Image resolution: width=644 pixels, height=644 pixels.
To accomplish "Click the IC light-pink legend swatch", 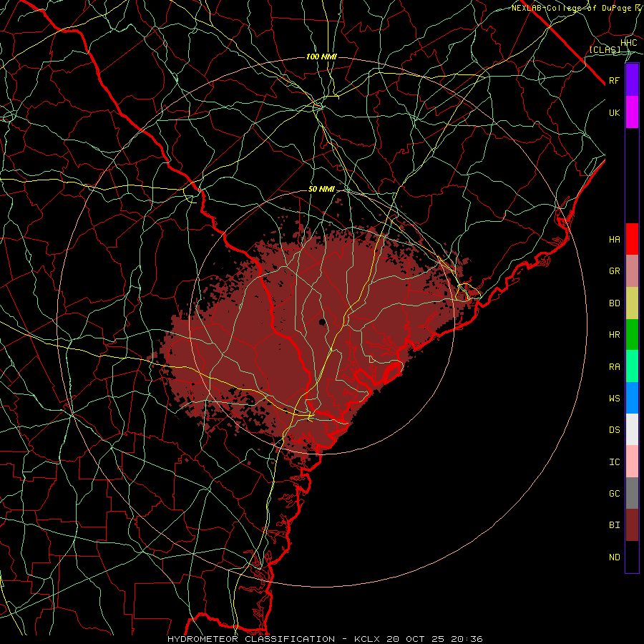I will click(x=632, y=462).
